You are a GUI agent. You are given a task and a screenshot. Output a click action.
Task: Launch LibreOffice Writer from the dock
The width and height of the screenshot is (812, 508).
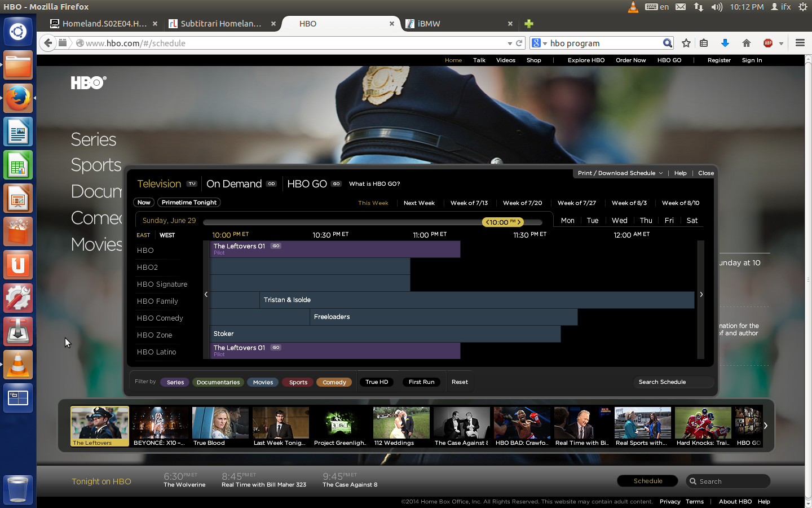tap(18, 132)
